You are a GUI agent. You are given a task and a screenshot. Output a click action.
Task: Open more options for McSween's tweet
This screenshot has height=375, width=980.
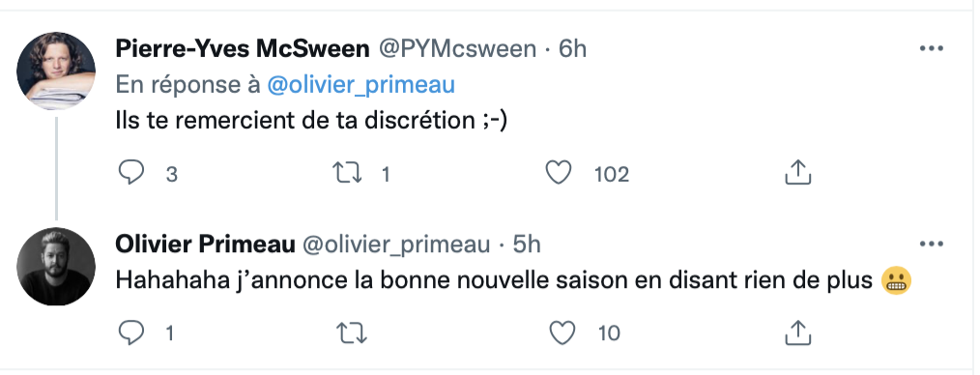coord(932,48)
